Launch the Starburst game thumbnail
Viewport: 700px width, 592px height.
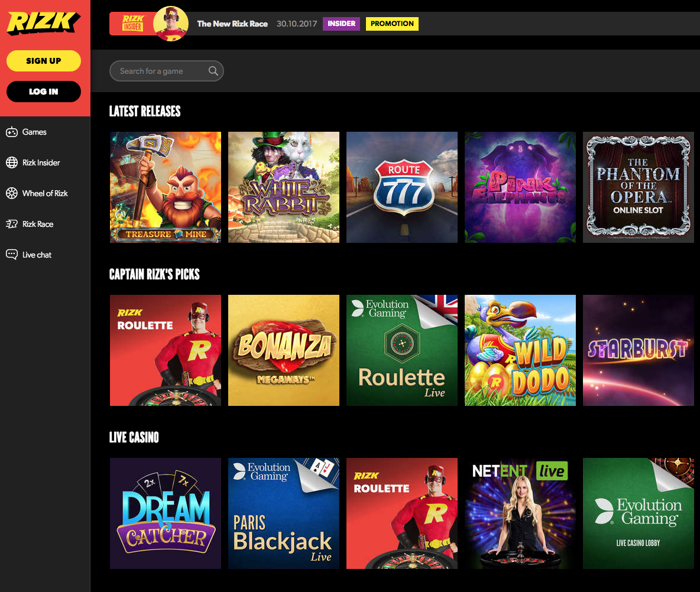(639, 350)
